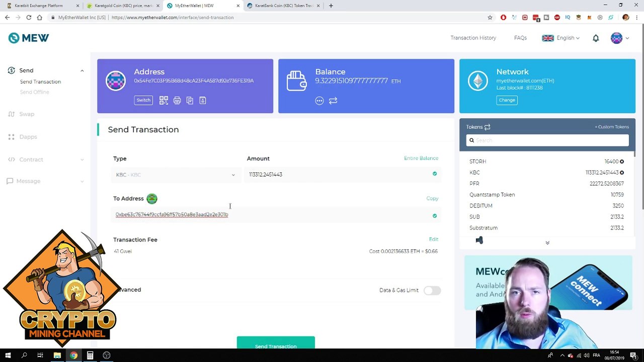Click Copy next to To Address
This screenshot has height=362, width=644.
432,199
